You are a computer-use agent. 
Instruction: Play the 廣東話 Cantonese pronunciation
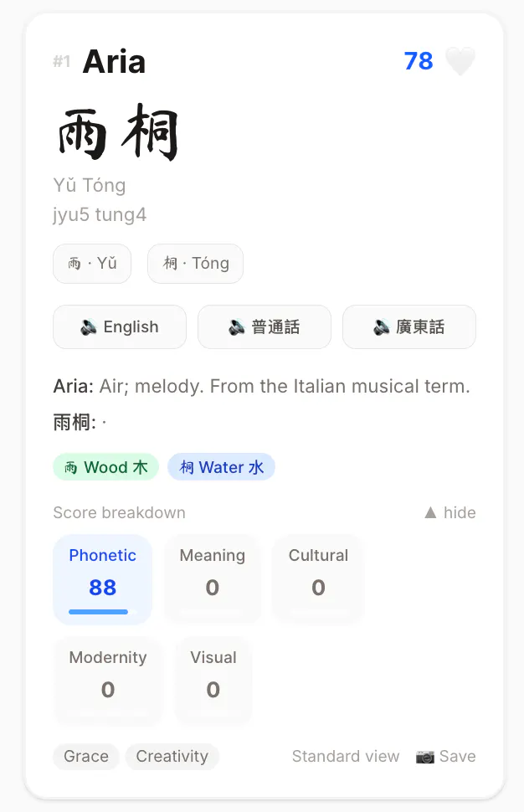[409, 326]
